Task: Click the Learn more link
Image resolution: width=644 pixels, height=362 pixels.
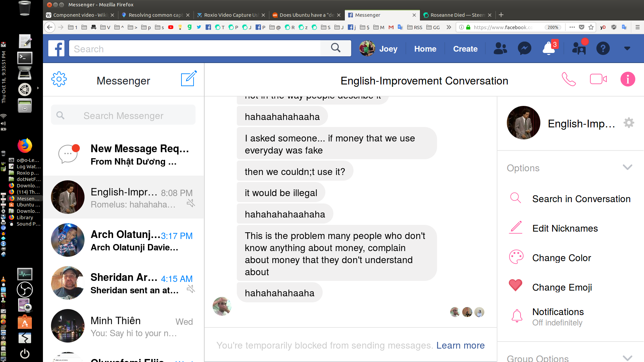Action: coord(460,345)
